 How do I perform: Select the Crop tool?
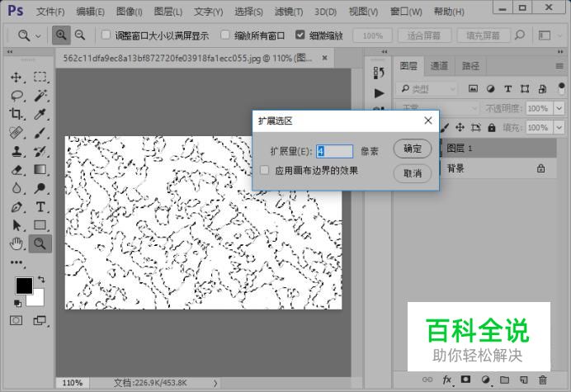16,114
